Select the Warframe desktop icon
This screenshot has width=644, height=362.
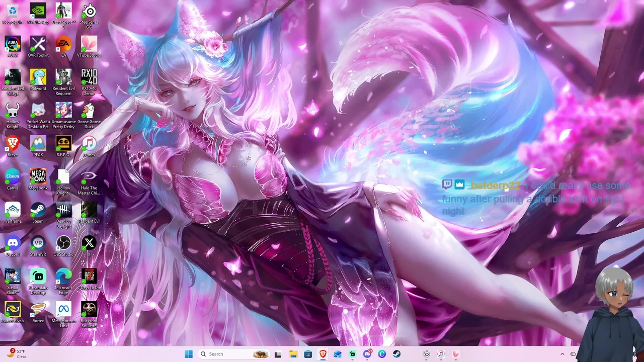pyautogui.click(x=13, y=213)
